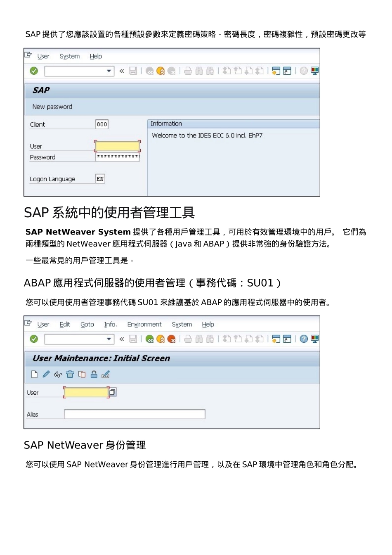Click the Print icon in the User Maintenance toolbar

tap(188, 339)
